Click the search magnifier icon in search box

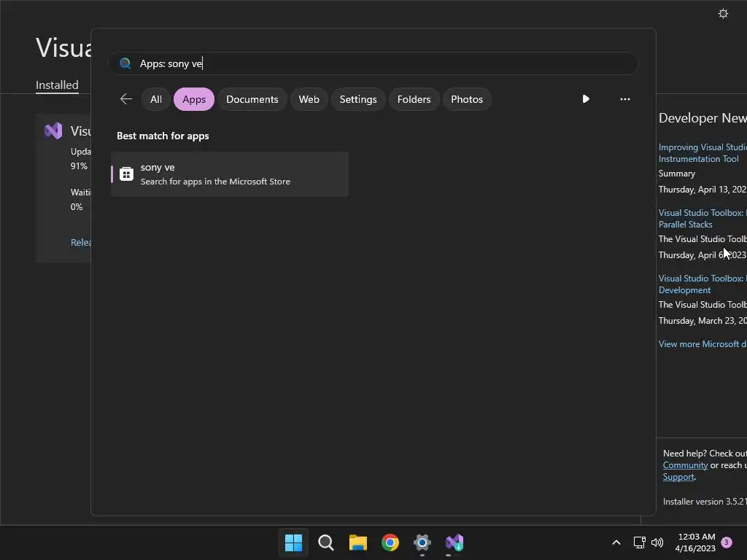point(125,63)
